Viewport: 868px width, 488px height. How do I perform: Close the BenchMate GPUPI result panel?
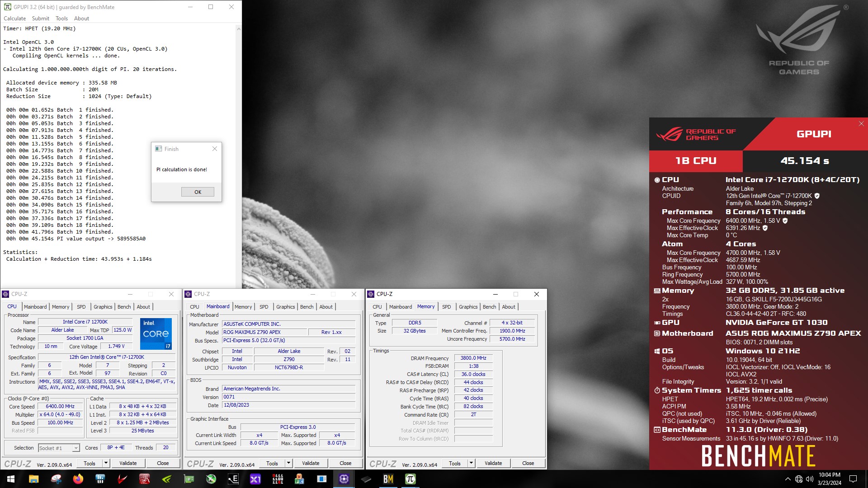[x=861, y=124]
